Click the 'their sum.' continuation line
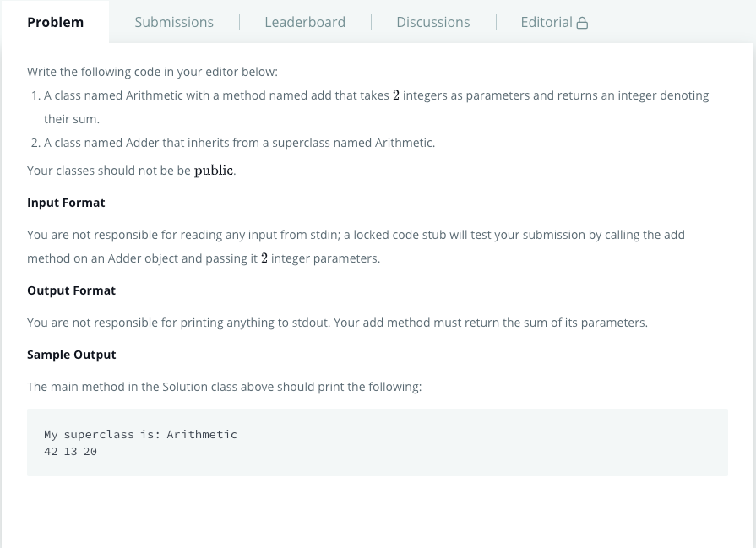756x548 pixels. click(x=72, y=119)
